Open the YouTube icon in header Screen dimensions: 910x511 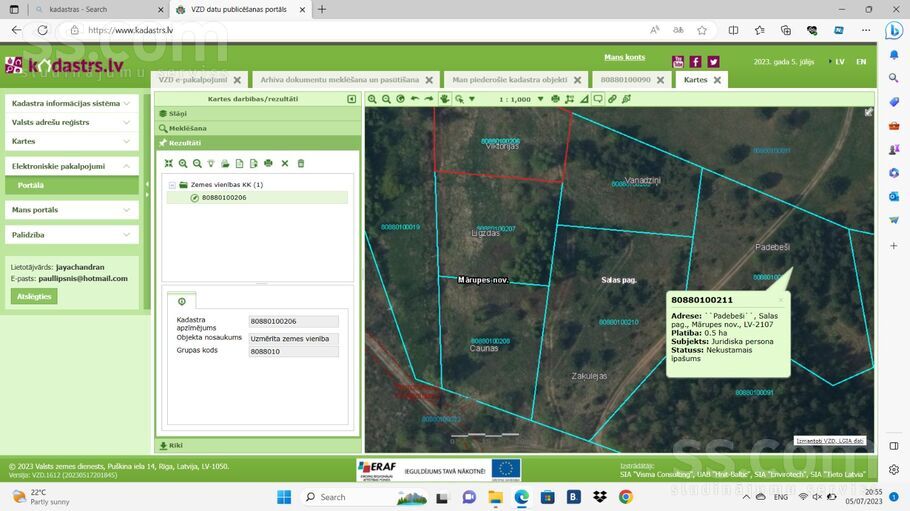coord(678,62)
